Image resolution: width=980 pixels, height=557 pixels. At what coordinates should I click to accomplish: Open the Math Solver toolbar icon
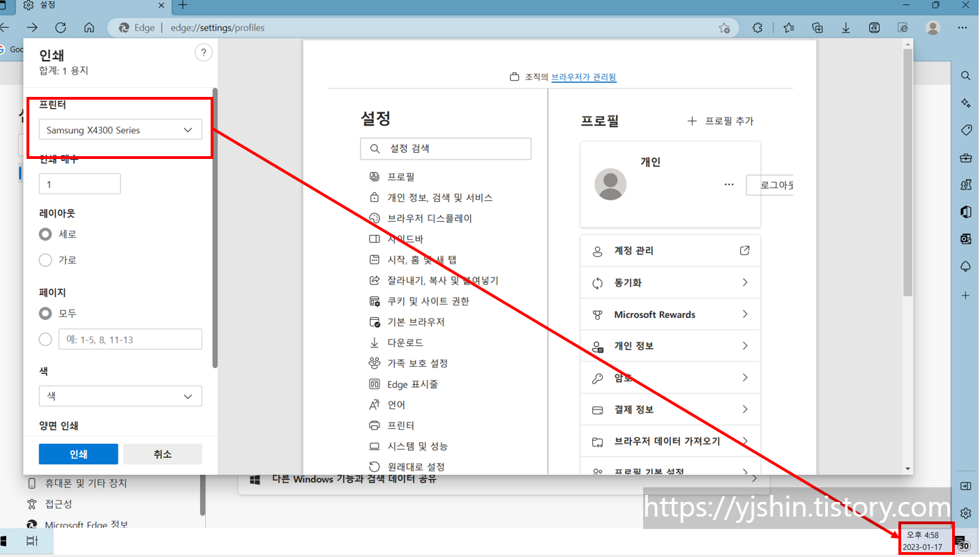(874, 28)
